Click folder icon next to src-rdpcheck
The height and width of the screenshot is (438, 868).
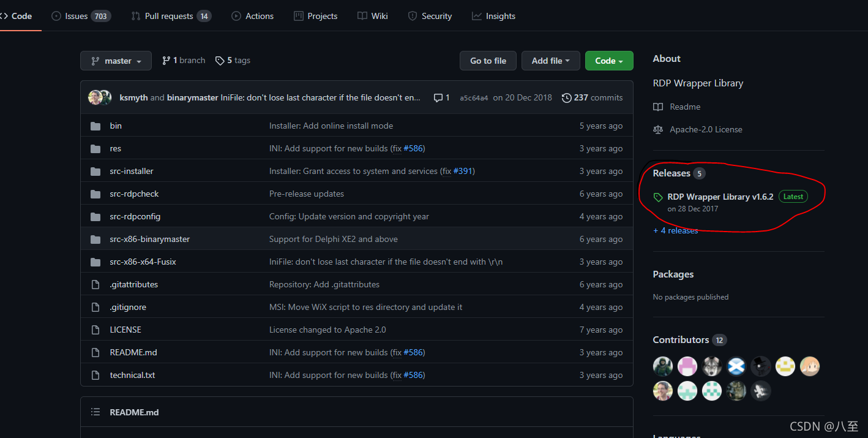(x=95, y=194)
